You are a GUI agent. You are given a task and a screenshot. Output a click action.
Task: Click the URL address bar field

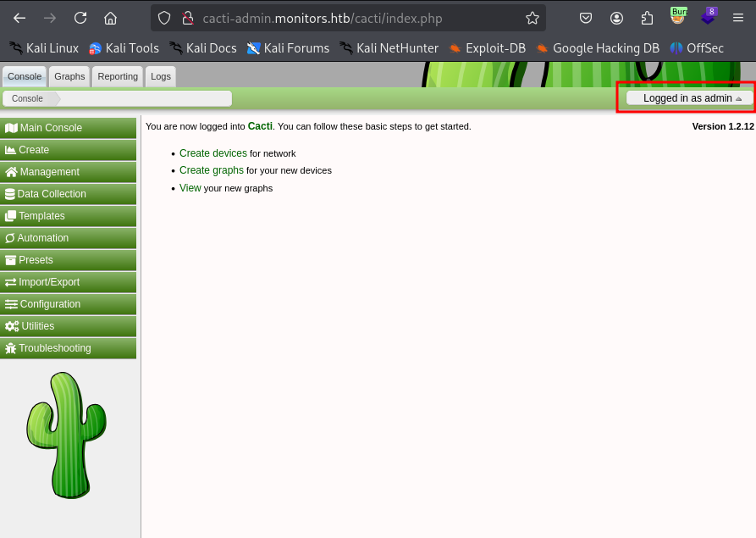point(348,19)
